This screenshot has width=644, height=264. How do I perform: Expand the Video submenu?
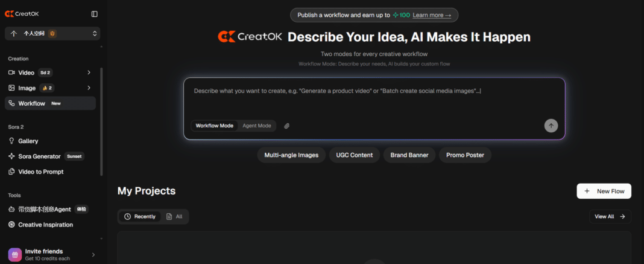tap(89, 72)
